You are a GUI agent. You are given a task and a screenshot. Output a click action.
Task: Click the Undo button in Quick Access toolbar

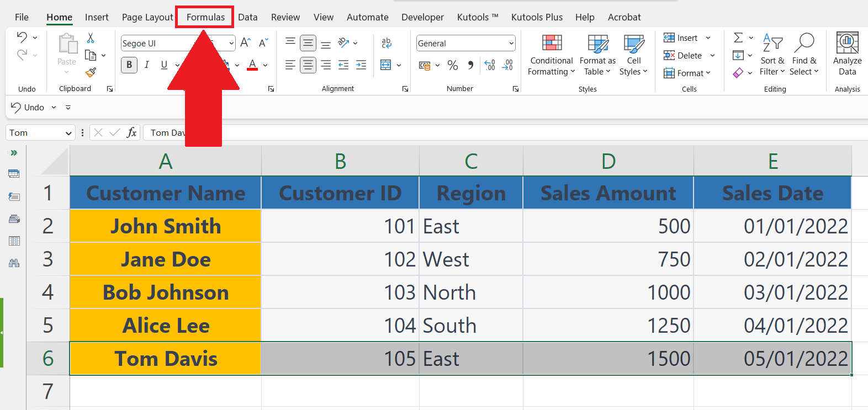tap(28, 107)
